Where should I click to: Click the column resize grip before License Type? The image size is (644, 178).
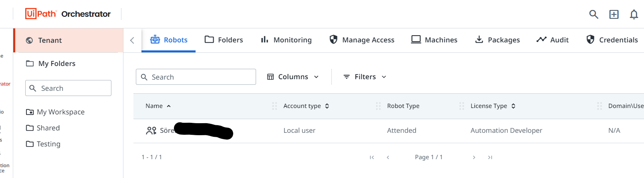[462, 106]
